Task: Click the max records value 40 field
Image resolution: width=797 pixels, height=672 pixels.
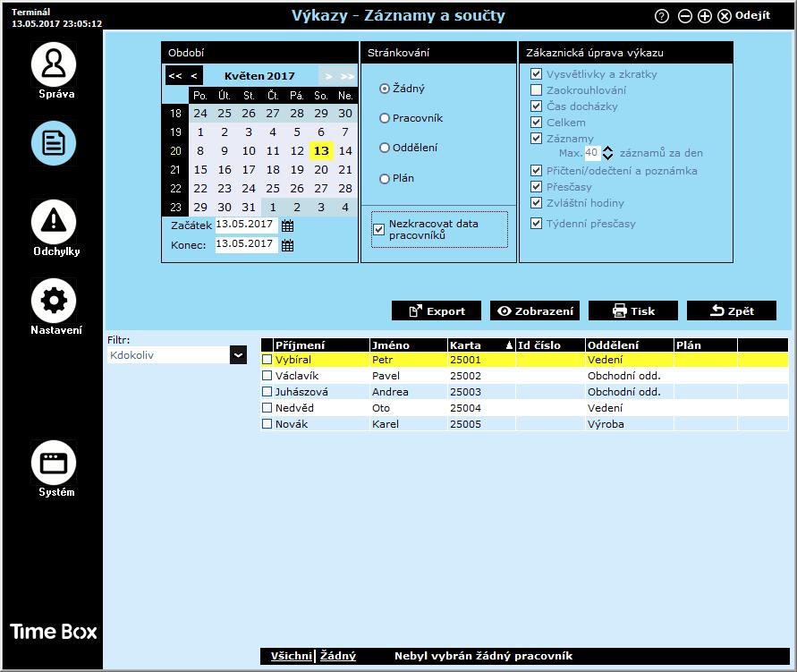Action: [592, 153]
